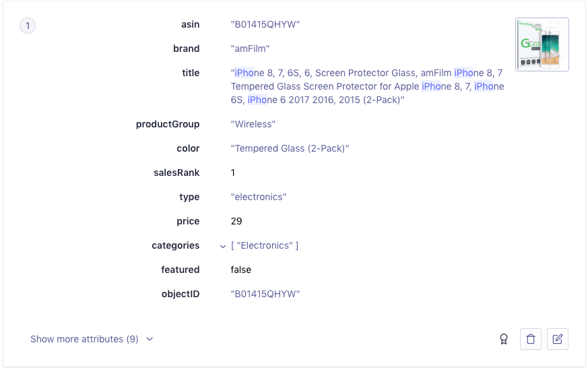Click the record number 1 badge

point(28,26)
